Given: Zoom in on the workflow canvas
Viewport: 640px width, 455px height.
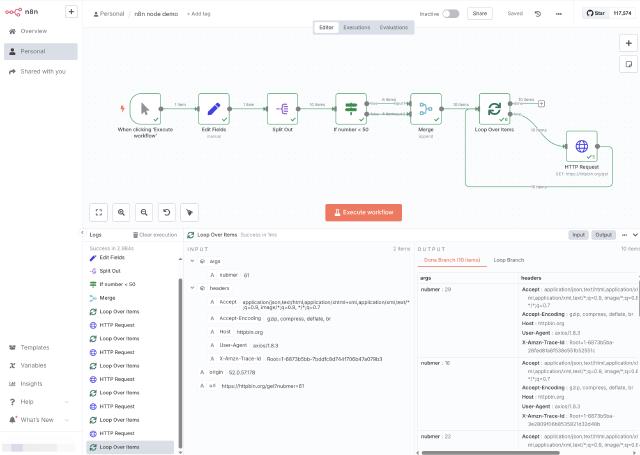Looking at the screenshot, I should [121, 212].
